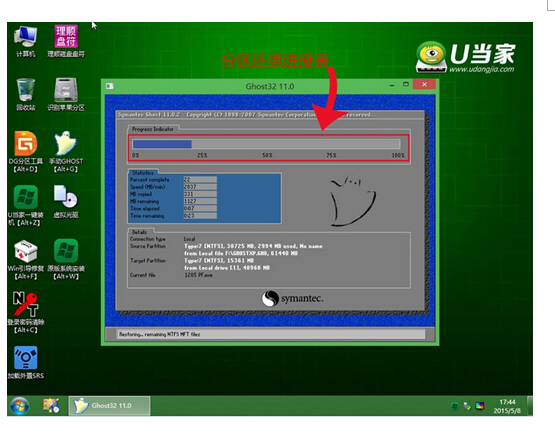
Task: Open Win引导修复 boot repair icon
Action: pos(25,259)
